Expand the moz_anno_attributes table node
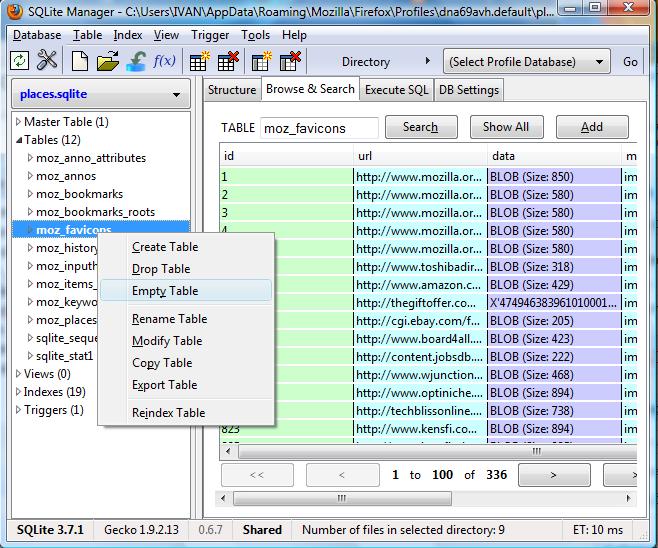 point(30,158)
